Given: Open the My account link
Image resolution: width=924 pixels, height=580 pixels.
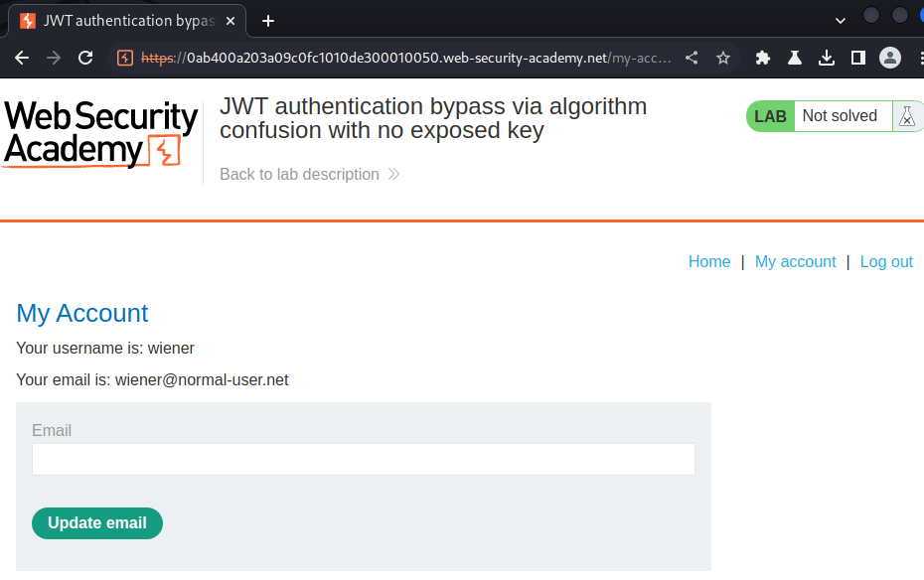Looking at the screenshot, I should 795,261.
